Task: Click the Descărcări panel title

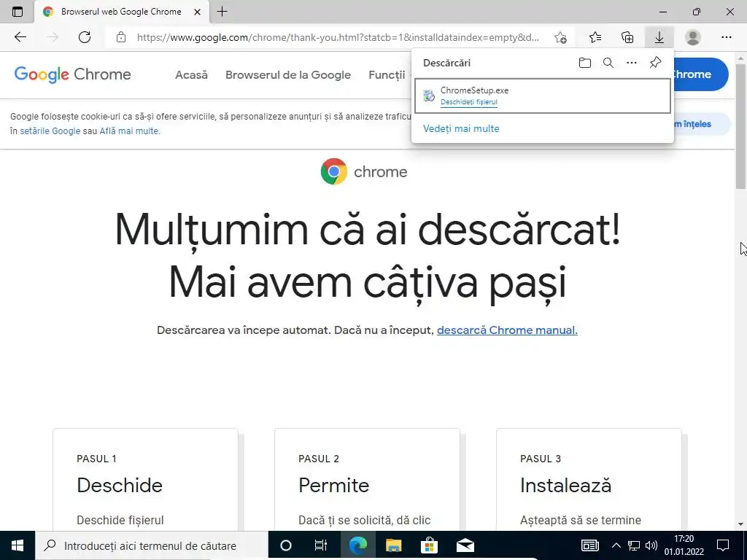Action: (x=447, y=63)
